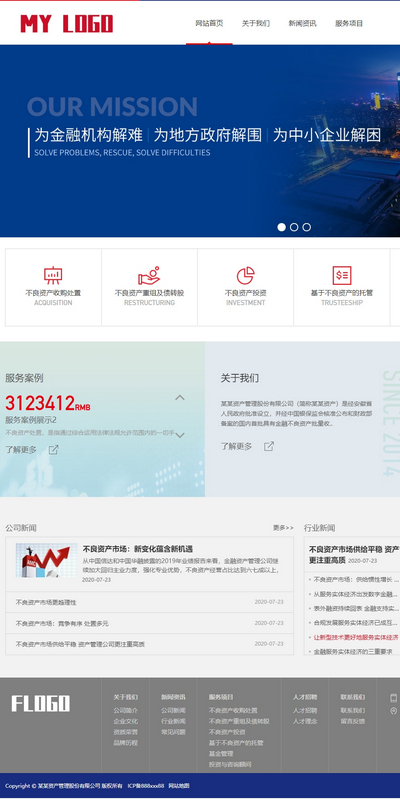Open industry item 不良资产市场：供给惯性增长

pyautogui.click(x=355, y=580)
